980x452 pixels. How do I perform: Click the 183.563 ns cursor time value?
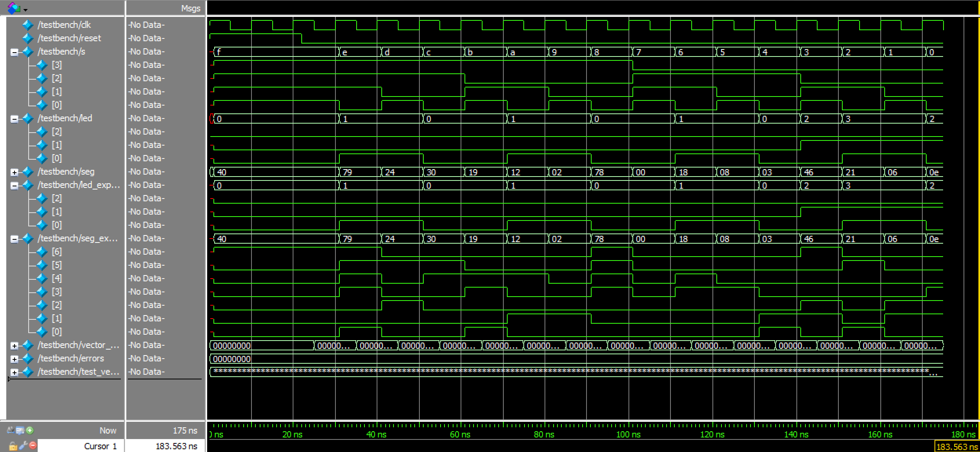176,446
